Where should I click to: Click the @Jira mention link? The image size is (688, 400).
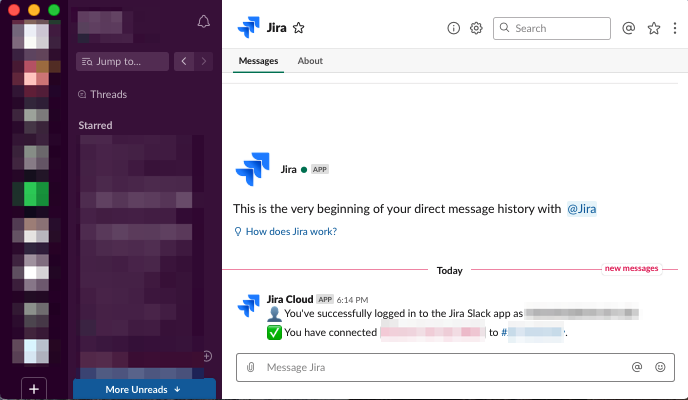coord(581,209)
